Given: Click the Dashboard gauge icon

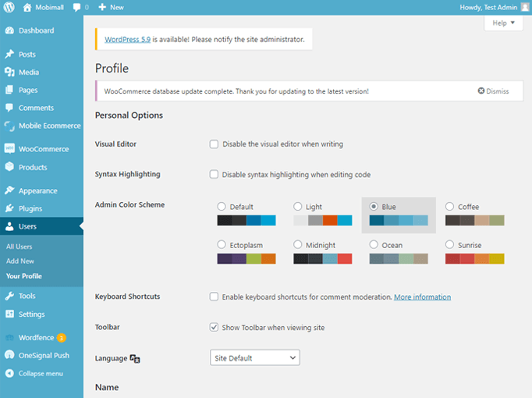Looking at the screenshot, I should (9, 30).
